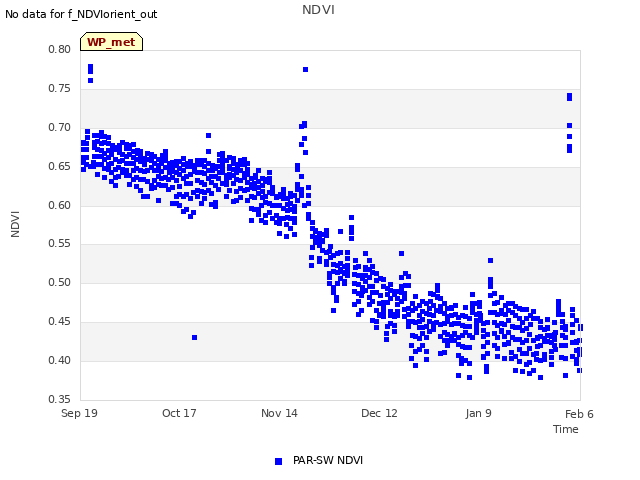Click the 0.35 y-axis tick label

tap(60, 399)
